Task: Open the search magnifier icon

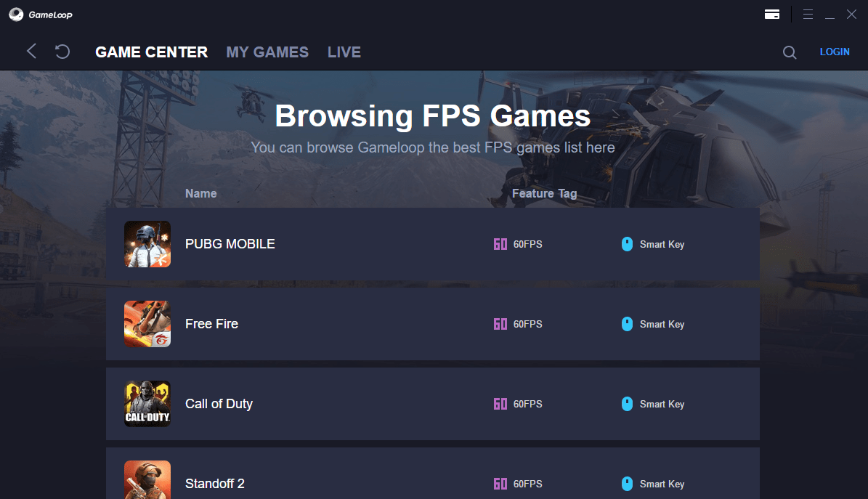Action: click(790, 52)
